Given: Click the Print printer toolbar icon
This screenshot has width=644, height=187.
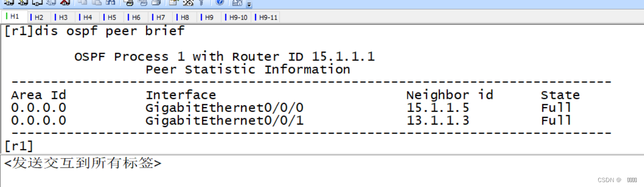Looking at the screenshot, I should 129,2.
